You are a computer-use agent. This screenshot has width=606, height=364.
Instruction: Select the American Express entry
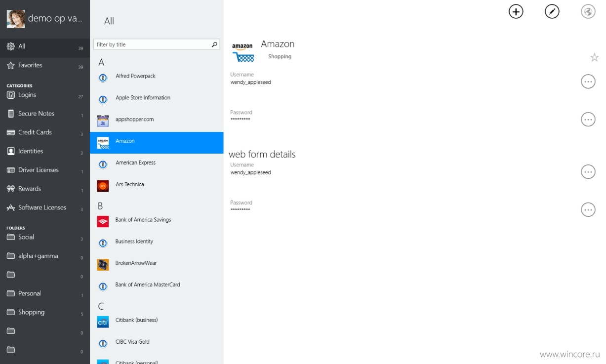pyautogui.click(x=157, y=164)
